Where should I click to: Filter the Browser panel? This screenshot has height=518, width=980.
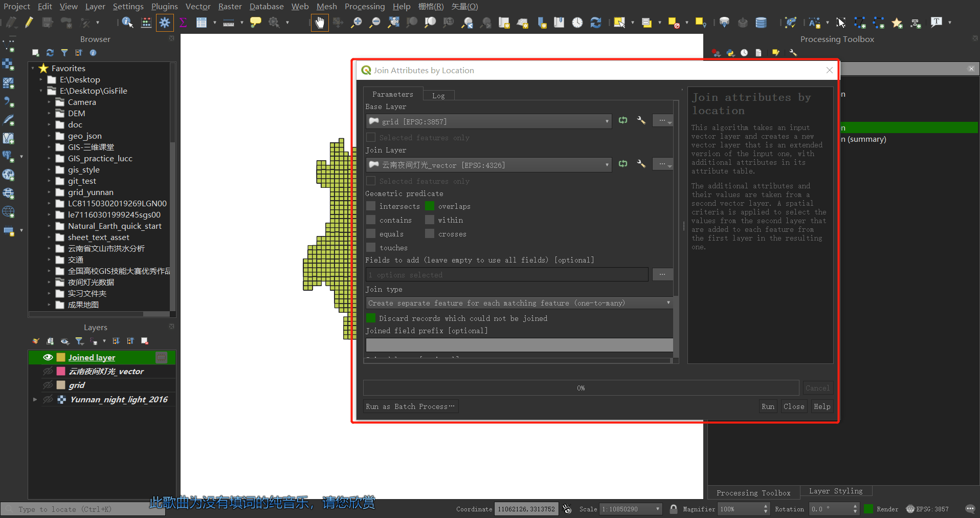[64, 53]
